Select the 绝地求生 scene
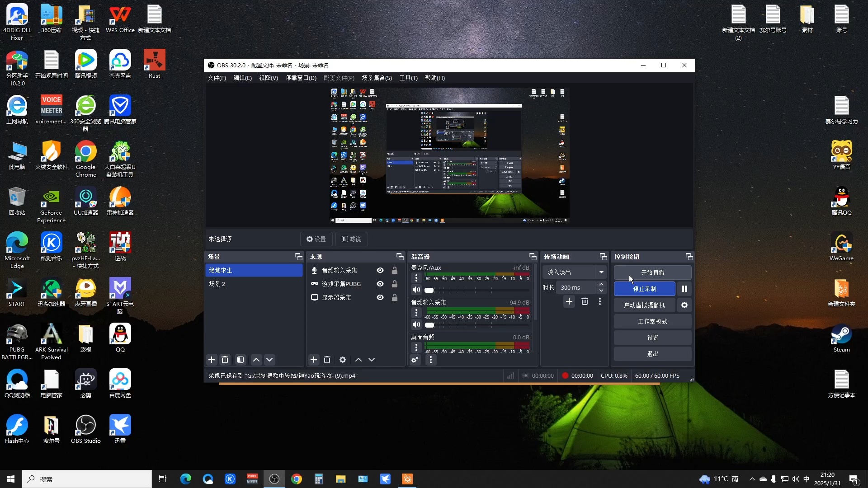 pyautogui.click(x=254, y=270)
